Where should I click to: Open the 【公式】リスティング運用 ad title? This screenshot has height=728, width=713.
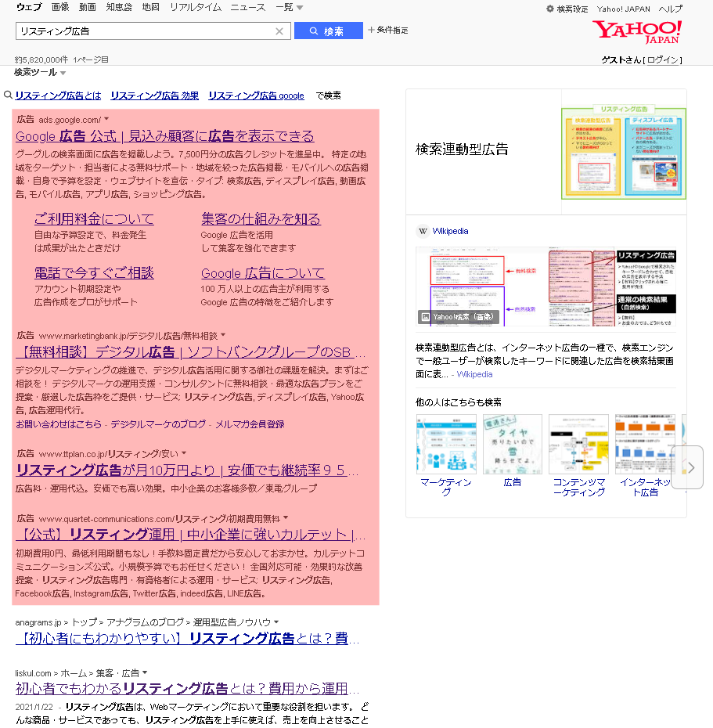(191, 535)
